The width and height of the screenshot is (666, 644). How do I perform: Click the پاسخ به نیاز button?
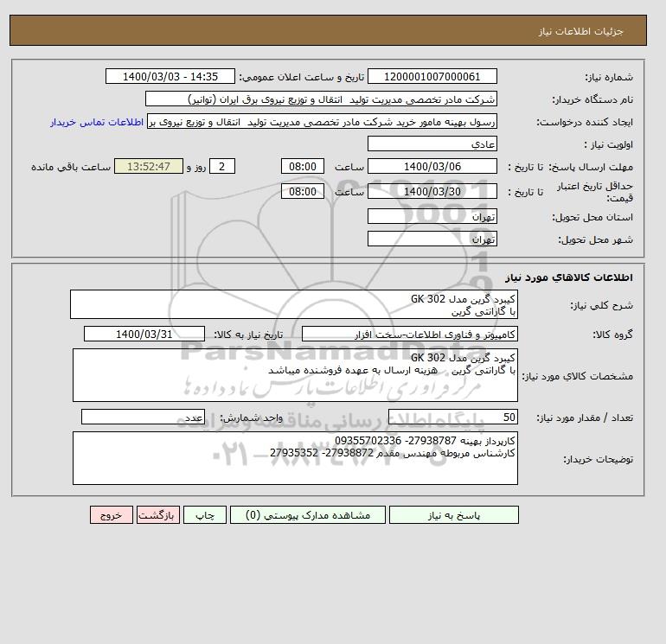click(453, 514)
